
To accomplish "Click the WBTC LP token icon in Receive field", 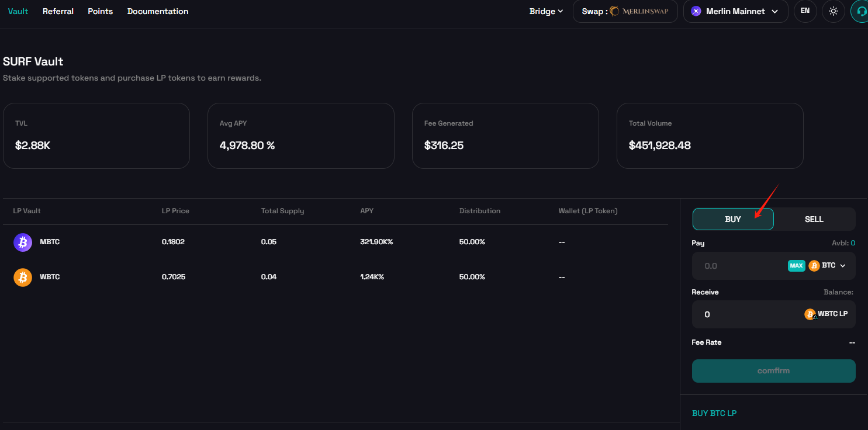I will click(810, 314).
